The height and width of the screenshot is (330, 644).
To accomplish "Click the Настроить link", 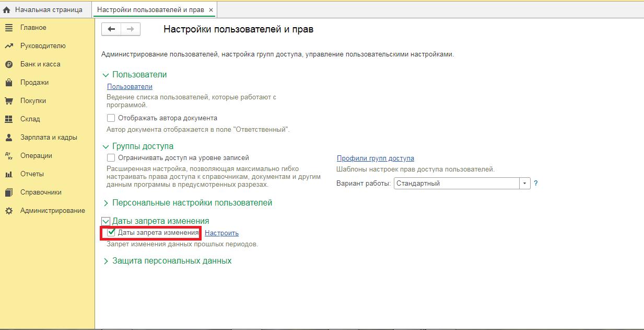I will [221, 233].
